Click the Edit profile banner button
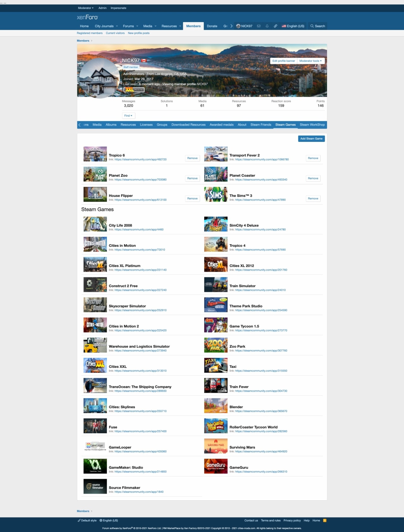Viewport: 404px width, 532px height. click(x=283, y=61)
